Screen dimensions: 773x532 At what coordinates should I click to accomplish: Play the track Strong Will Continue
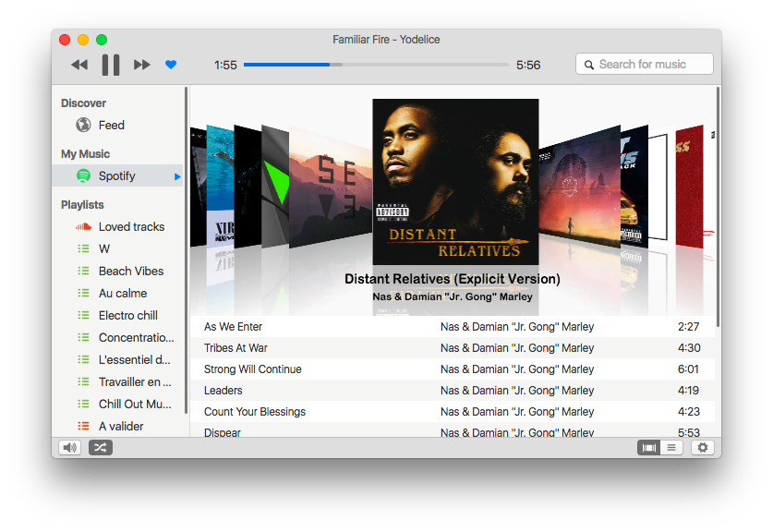tap(453, 369)
